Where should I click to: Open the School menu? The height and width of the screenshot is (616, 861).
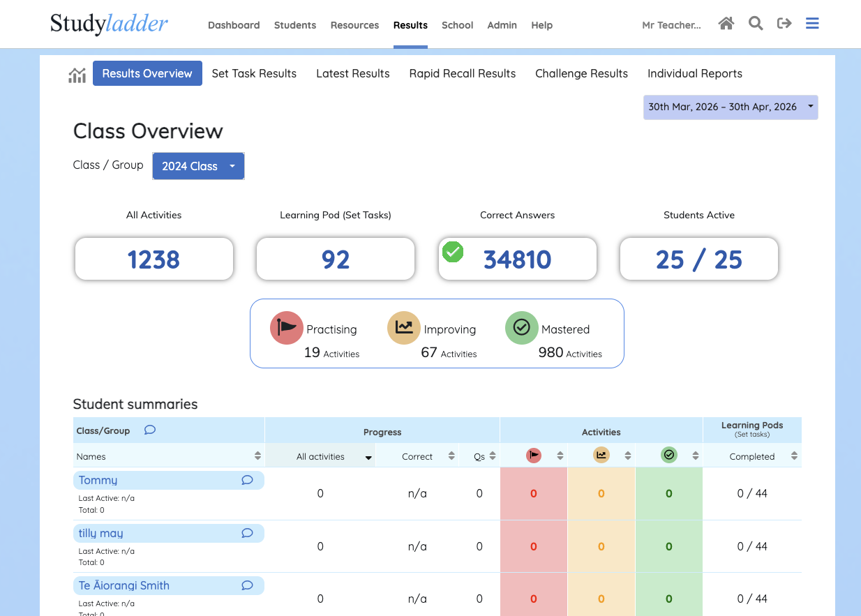pyautogui.click(x=458, y=25)
